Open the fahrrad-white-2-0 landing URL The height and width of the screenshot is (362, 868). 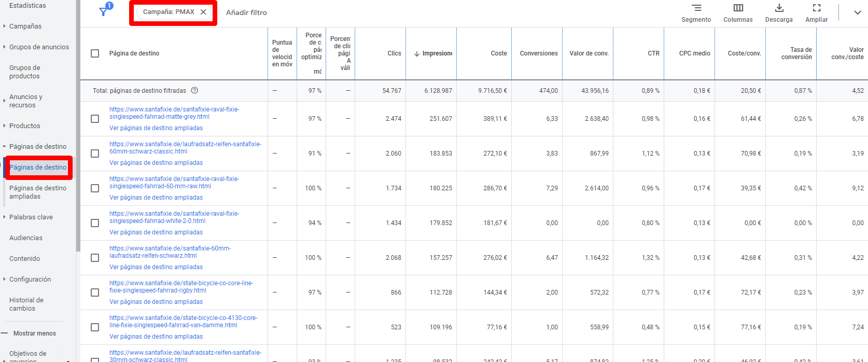click(x=174, y=217)
